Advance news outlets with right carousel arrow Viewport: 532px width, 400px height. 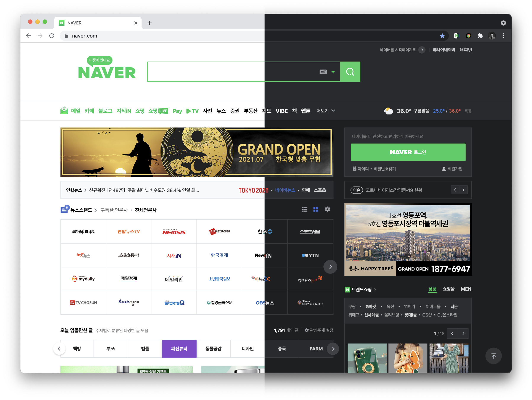click(330, 267)
